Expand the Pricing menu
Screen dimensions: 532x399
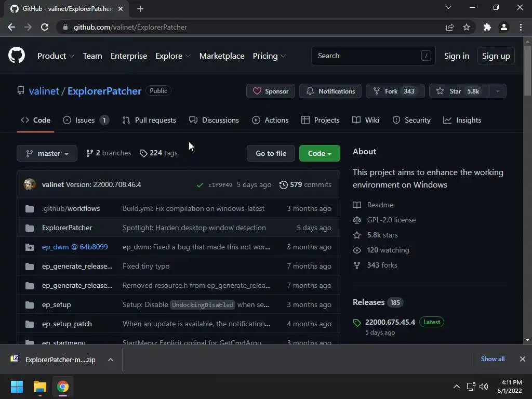point(269,56)
